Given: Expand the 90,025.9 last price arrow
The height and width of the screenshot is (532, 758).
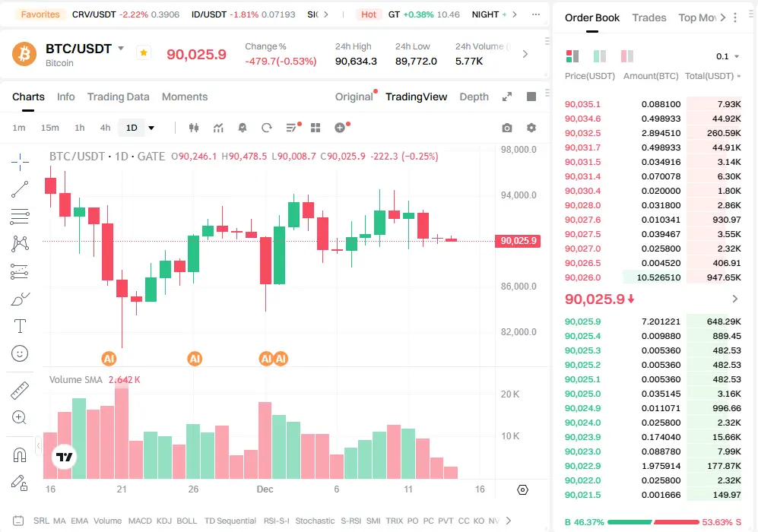Looking at the screenshot, I should [735, 299].
